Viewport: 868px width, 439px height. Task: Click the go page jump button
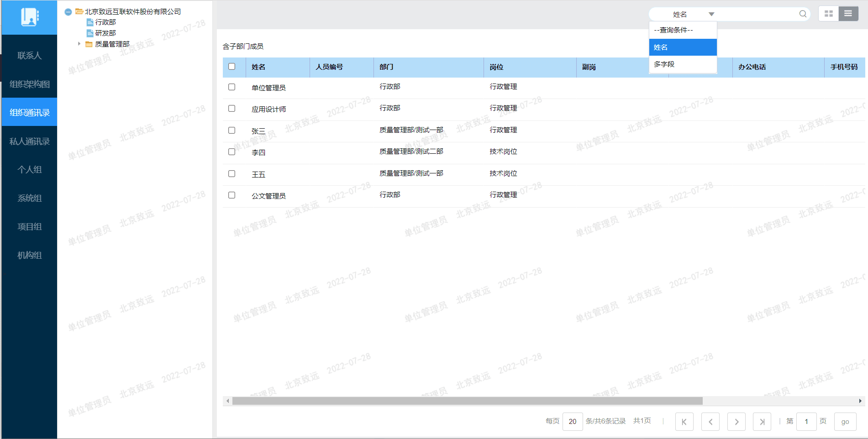click(x=845, y=422)
